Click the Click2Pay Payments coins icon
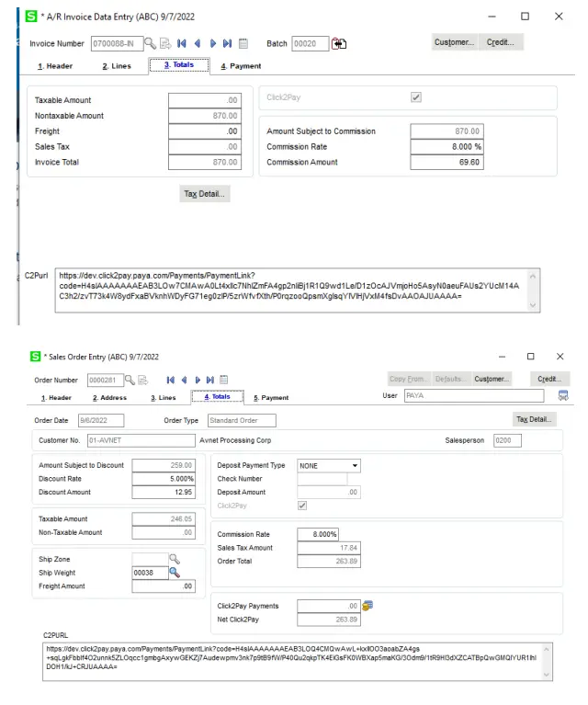Screen dimensions: 588x705 coord(367,606)
